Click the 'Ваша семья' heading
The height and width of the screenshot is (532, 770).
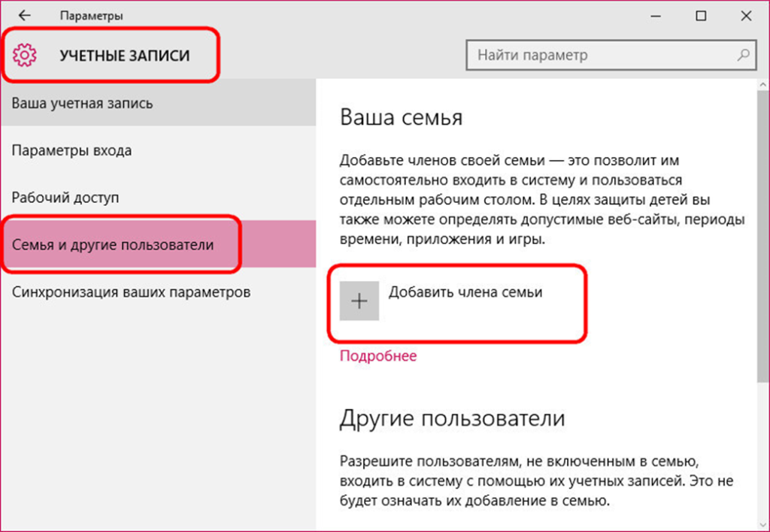(x=402, y=118)
